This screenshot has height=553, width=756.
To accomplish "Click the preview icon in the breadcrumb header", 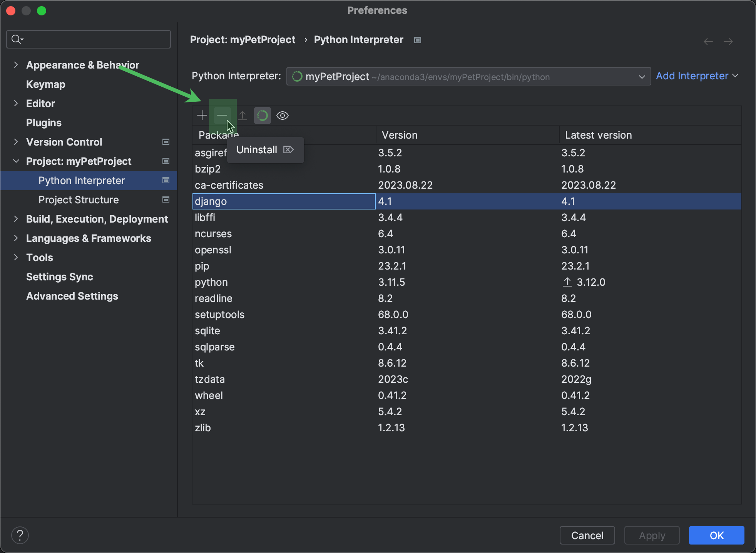I will (x=417, y=40).
